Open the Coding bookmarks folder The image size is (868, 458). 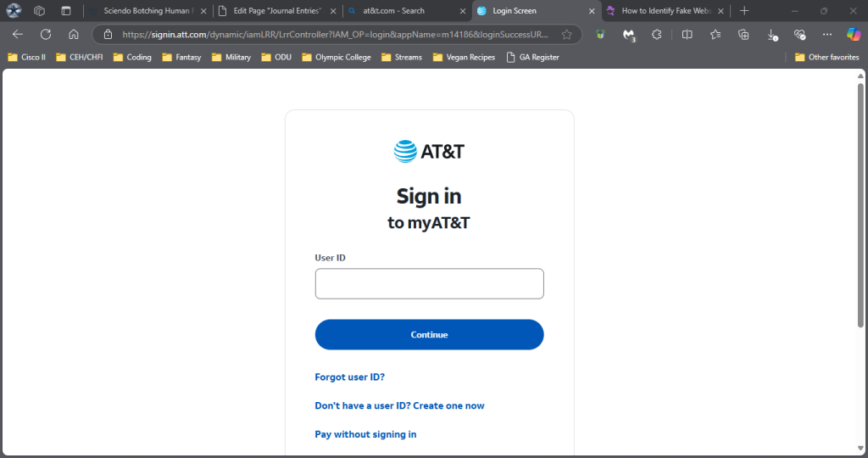click(x=131, y=57)
